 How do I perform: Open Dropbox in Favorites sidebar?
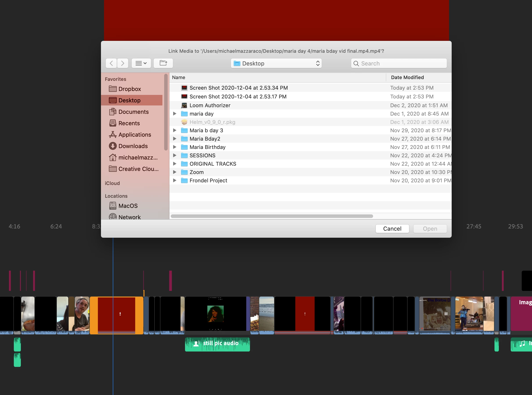(129, 89)
